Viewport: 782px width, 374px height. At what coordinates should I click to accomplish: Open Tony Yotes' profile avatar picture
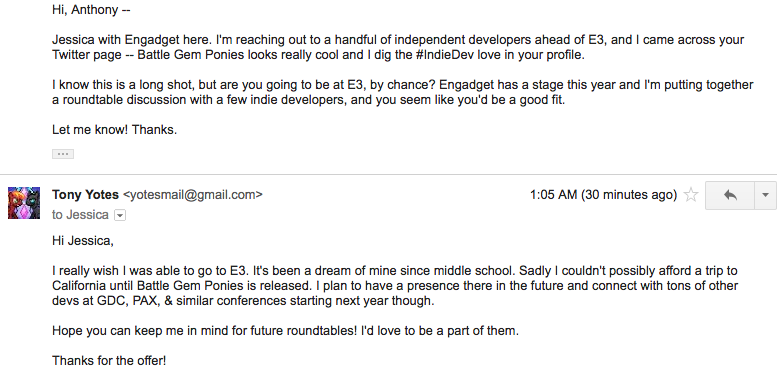click(24, 203)
